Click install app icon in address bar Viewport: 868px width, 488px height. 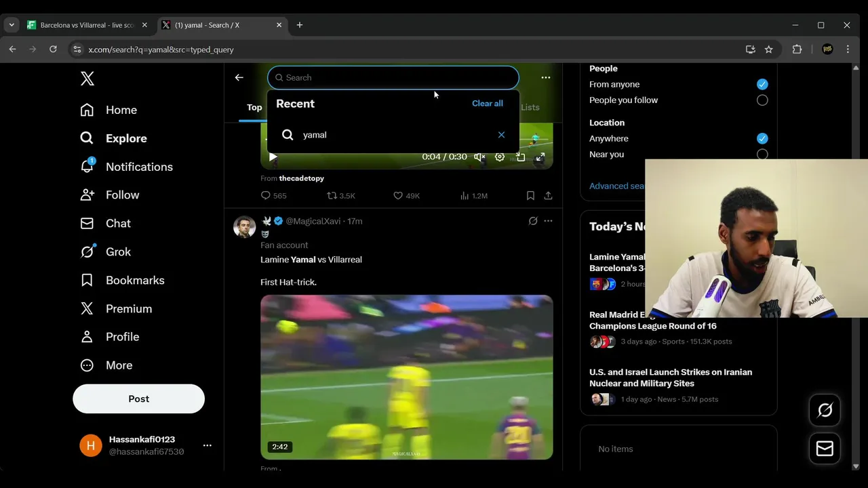(750, 49)
